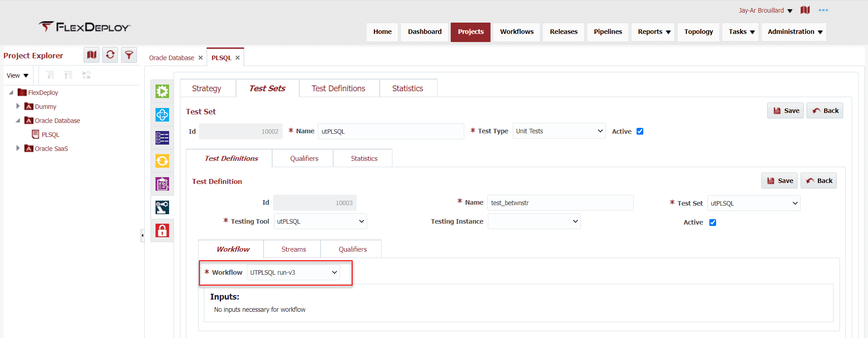The width and height of the screenshot is (868, 338).
Task: Open the Test Set Qualifiers tab
Action: click(302, 159)
